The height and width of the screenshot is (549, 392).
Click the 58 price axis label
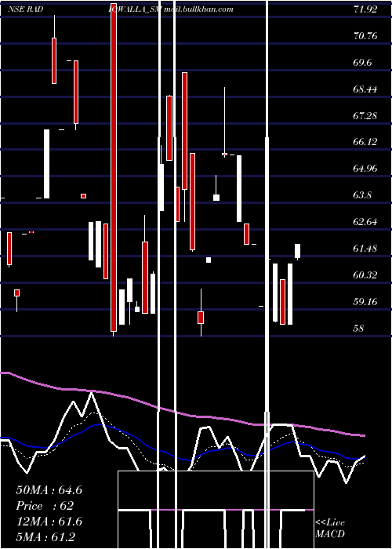tap(359, 328)
